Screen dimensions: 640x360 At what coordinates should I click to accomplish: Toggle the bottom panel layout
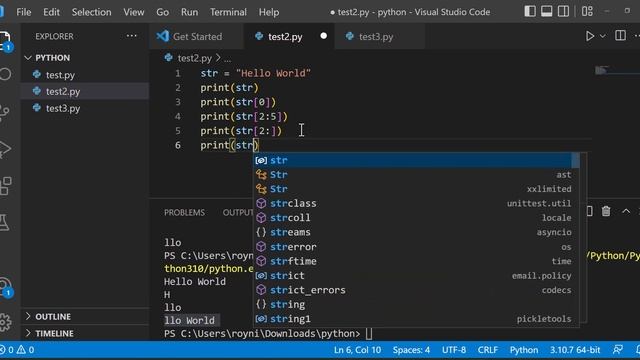547,11
